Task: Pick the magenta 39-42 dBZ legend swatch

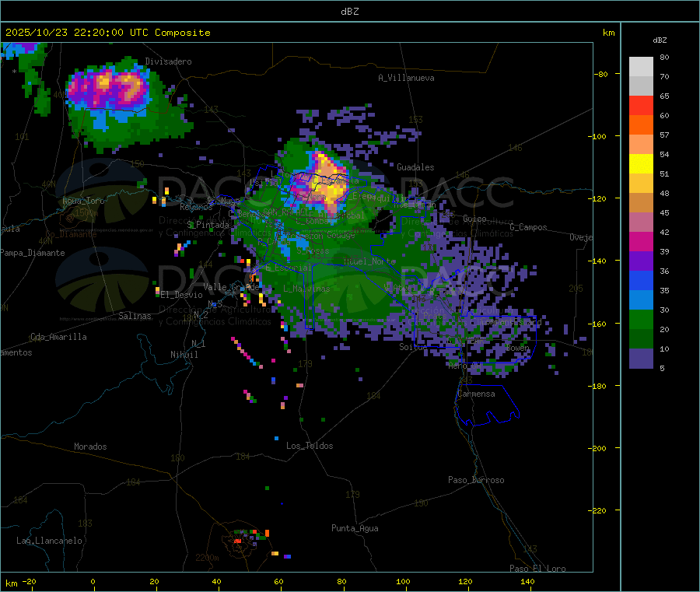Action: point(641,241)
